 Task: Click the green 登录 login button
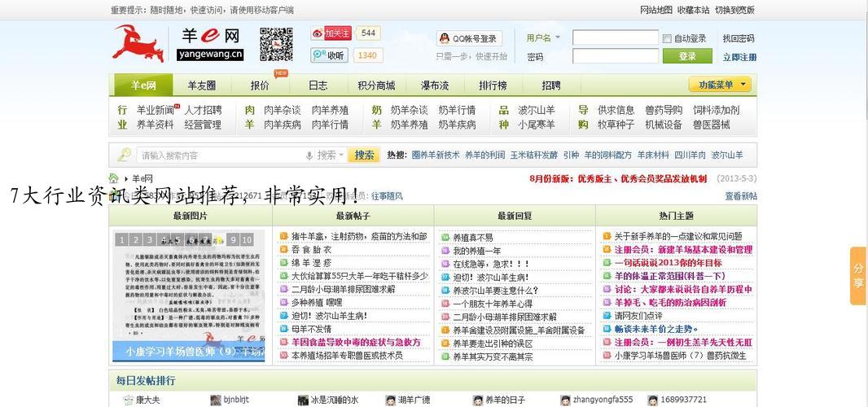click(x=687, y=56)
